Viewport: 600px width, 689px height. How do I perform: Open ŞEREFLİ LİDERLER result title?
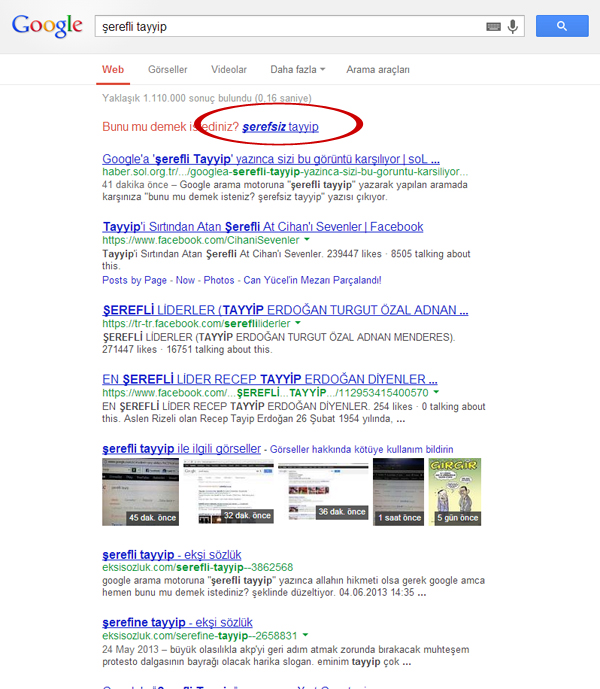click(x=285, y=310)
